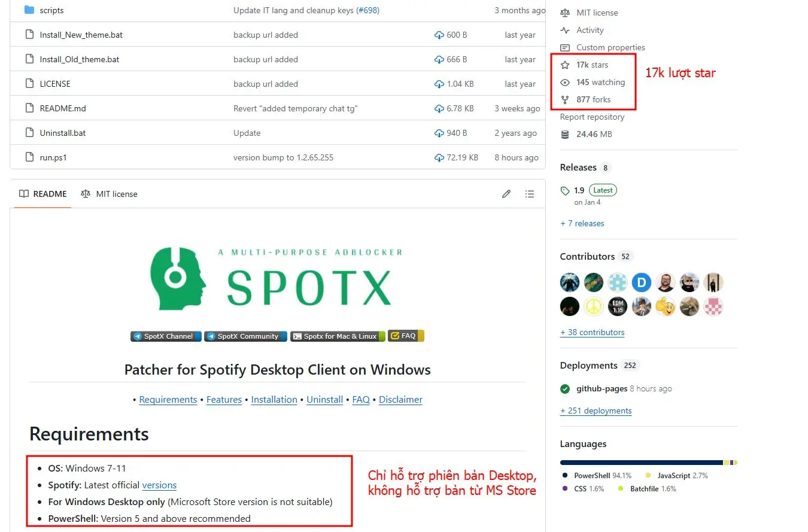Click the PowerShell segment of language bar
This screenshot has width=808, height=532.
click(x=640, y=463)
